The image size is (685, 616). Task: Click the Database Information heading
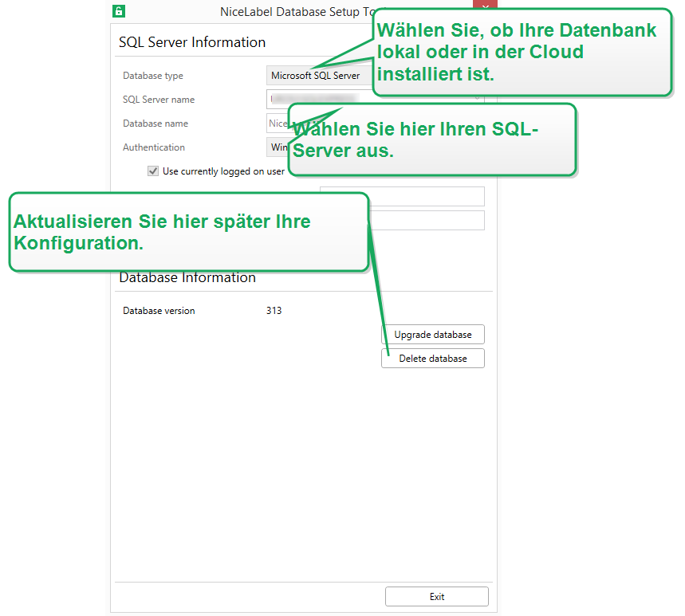click(187, 278)
